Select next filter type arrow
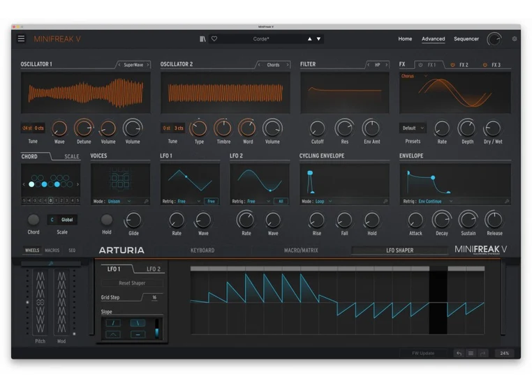 [387, 65]
